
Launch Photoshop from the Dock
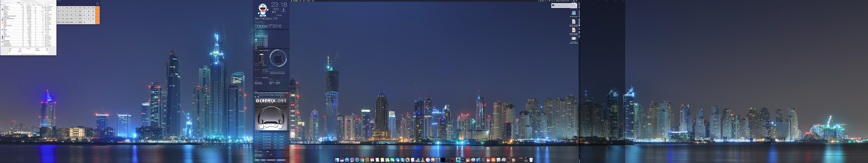(x=463, y=160)
